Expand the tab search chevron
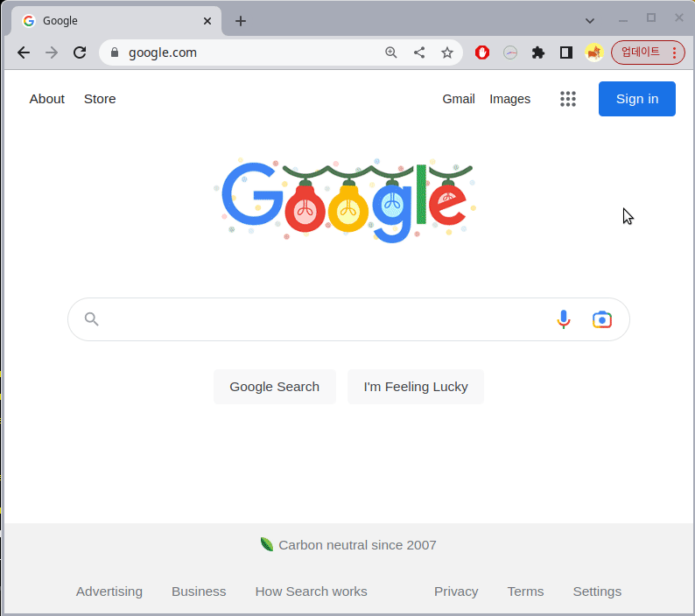Screen dimensions: 695x616 tap(590, 20)
